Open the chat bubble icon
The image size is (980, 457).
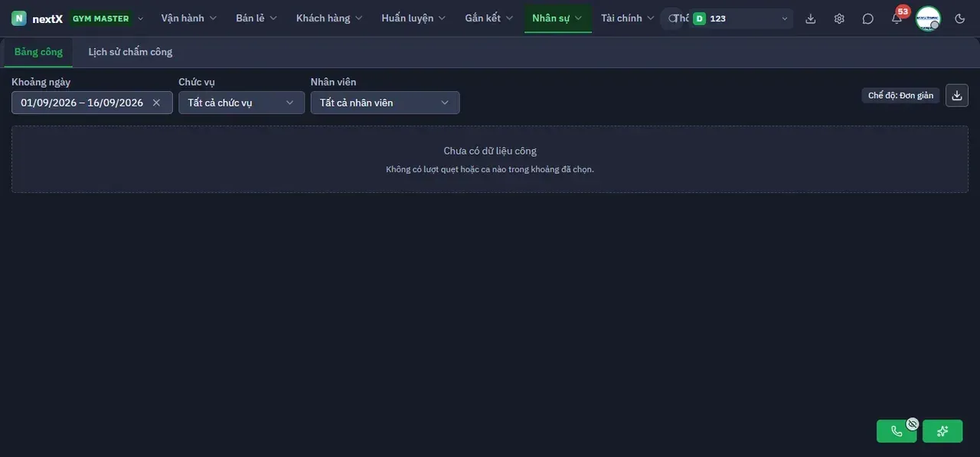867,18
